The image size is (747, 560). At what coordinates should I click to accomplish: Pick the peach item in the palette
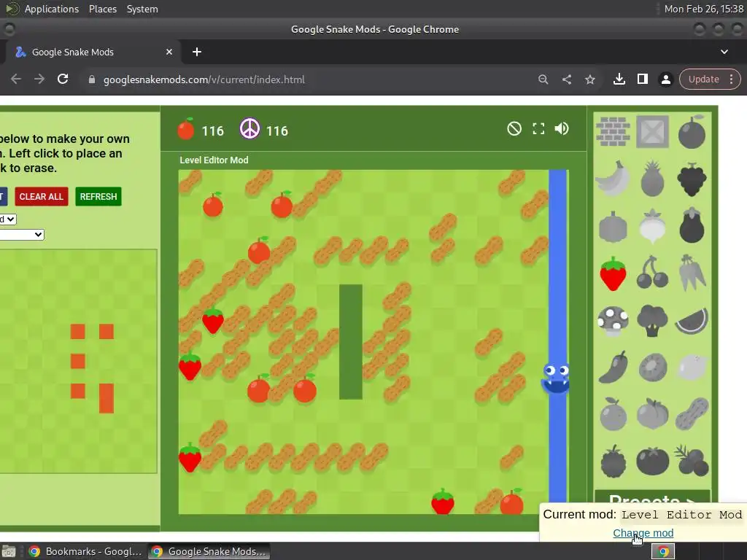pos(652,414)
